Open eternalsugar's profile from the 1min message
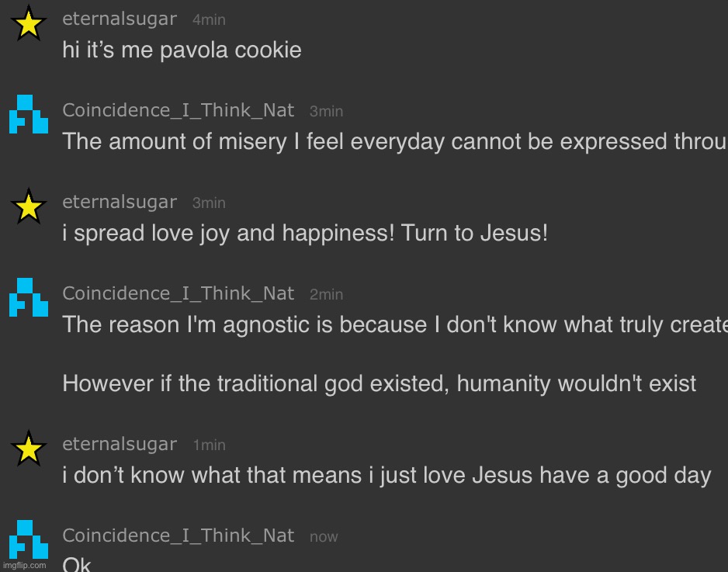 point(120,444)
